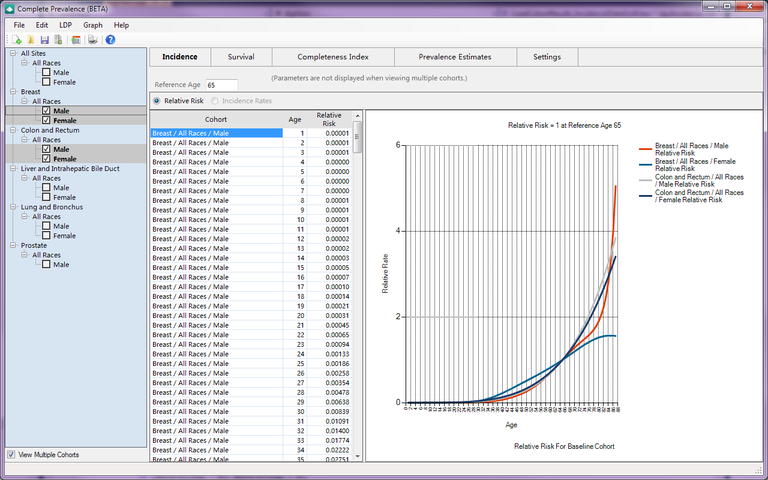This screenshot has width=768, height=480.
Task: Uncheck Male under Breast All Races
Action: click(x=46, y=111)
